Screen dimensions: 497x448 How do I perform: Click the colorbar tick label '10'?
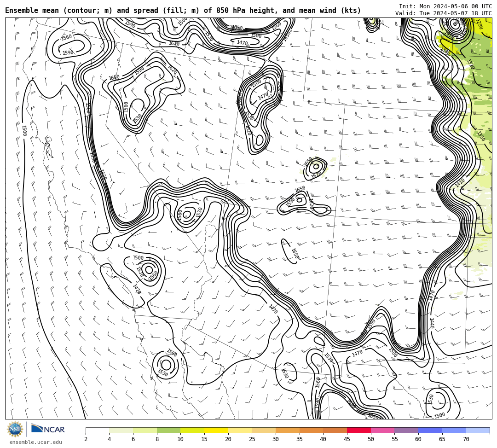[181, 439]
